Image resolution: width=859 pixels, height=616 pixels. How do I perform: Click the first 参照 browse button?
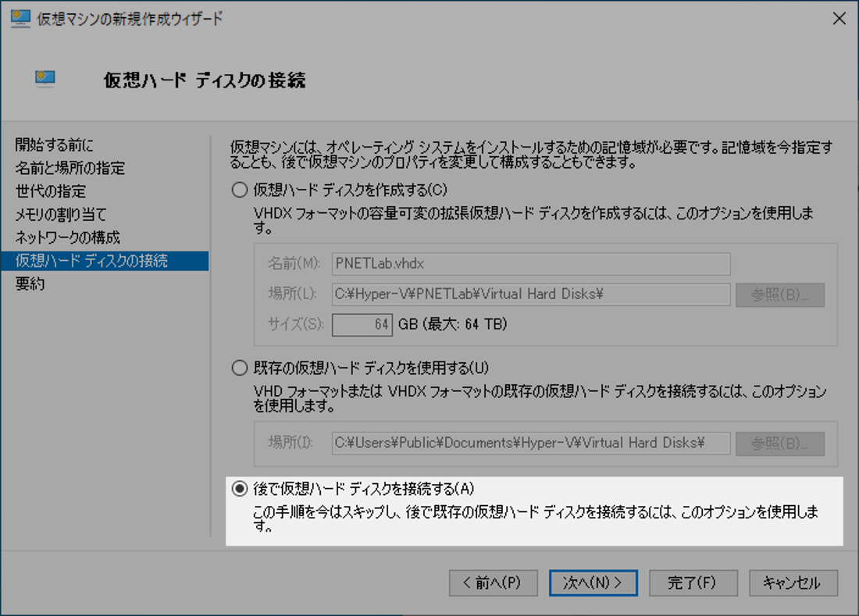[x=779, y=294]
